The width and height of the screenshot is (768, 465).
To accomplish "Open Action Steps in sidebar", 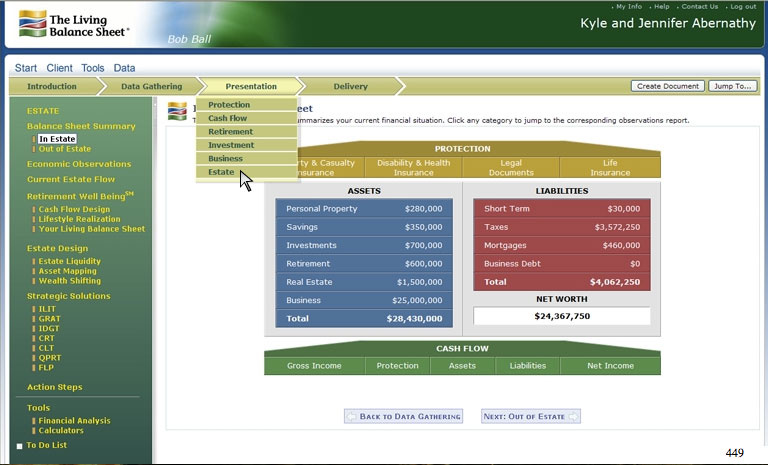I will [54, 387].
